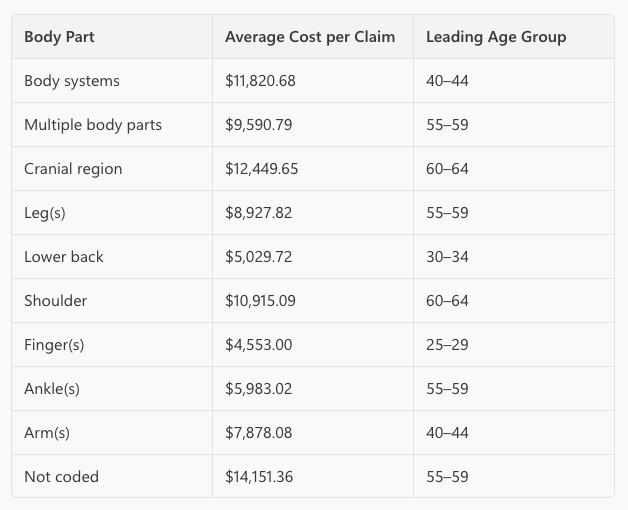Viewport: 628px width, 510px height.
Task: Select the Not coded cell
Action: (x=62, y=477)
